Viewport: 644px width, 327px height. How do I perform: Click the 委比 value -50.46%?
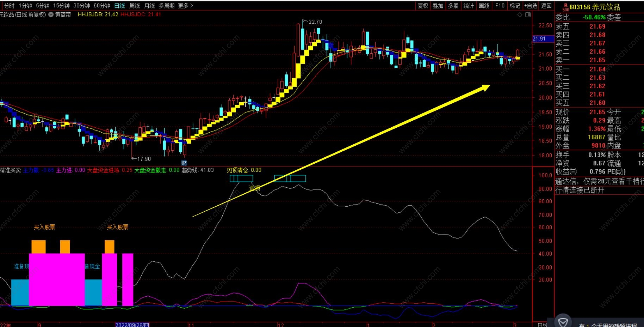[x=594, y=17]
